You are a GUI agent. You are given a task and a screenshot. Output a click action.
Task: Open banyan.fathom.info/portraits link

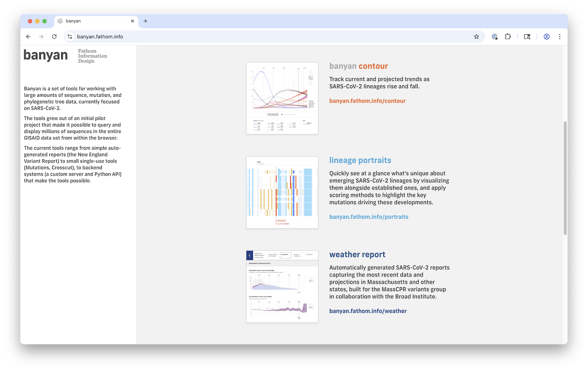369,217
